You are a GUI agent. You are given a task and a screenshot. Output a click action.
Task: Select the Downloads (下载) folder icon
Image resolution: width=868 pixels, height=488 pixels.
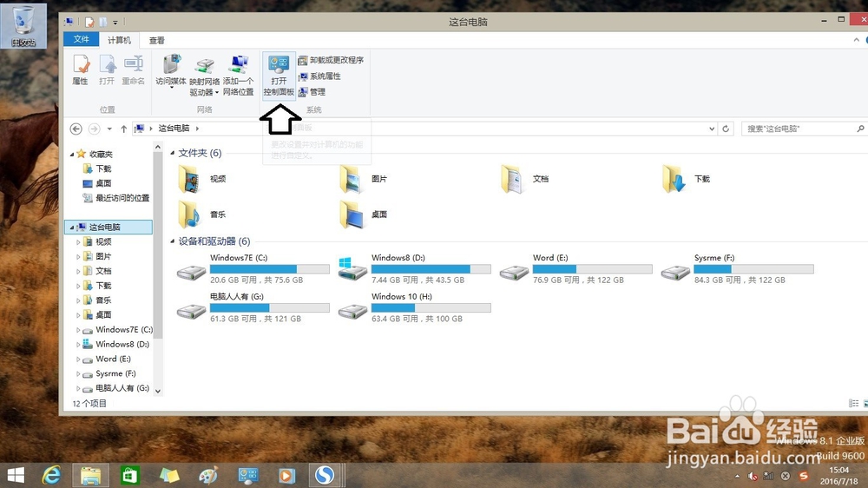tap(674, 179)
